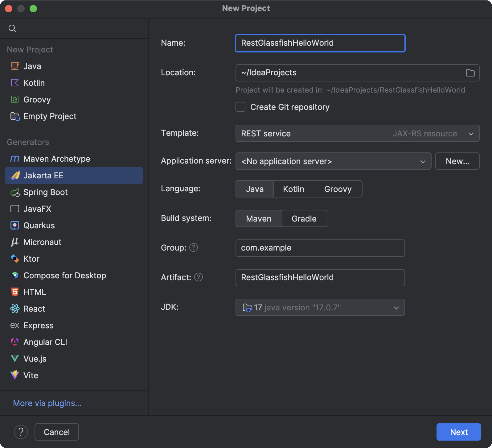
Task: Open the help button at bottom left
Action: click(21, 432)
